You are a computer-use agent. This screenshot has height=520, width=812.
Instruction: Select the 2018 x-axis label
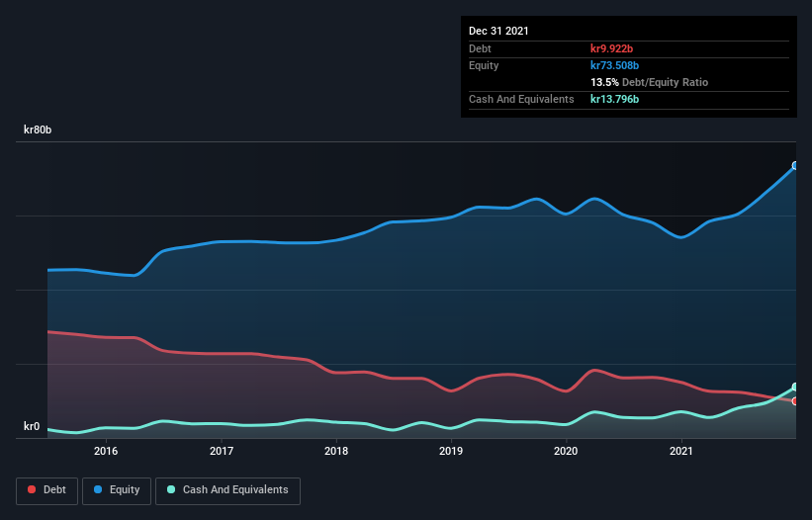[336, 451]
